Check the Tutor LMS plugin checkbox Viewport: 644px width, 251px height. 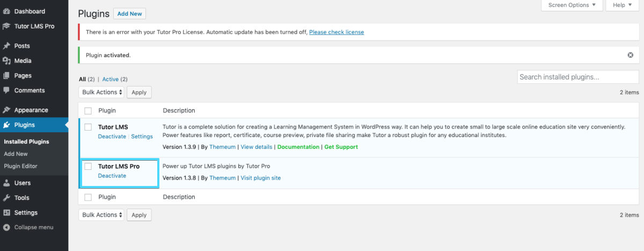tap(88, 127)
